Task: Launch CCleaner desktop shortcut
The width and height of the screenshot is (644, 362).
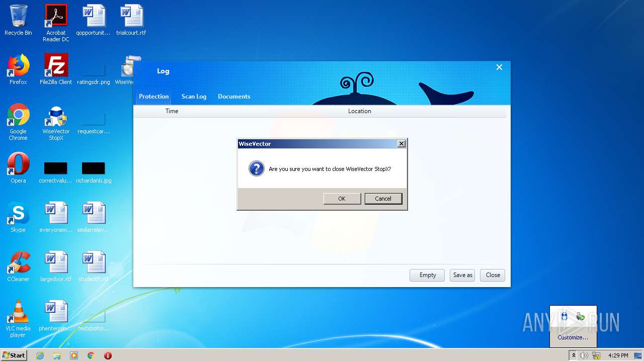Action: [18, 266]
